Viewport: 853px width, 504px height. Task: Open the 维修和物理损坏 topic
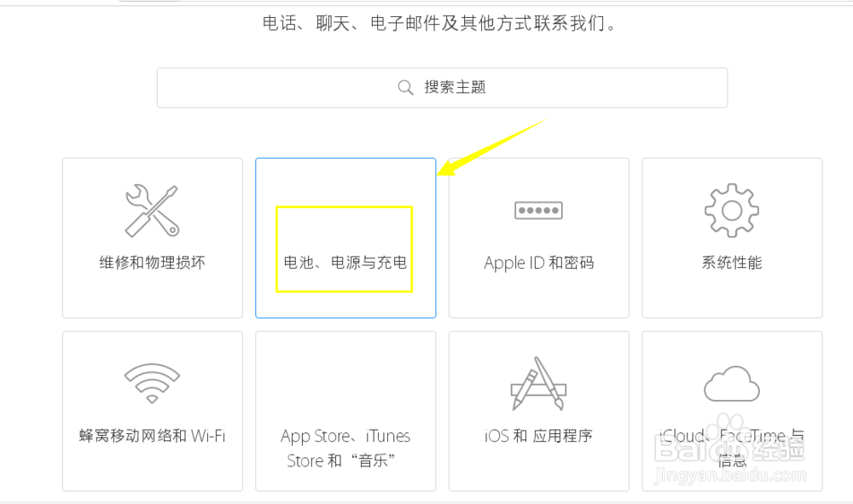pyautogui.click(x=153, y=264)
